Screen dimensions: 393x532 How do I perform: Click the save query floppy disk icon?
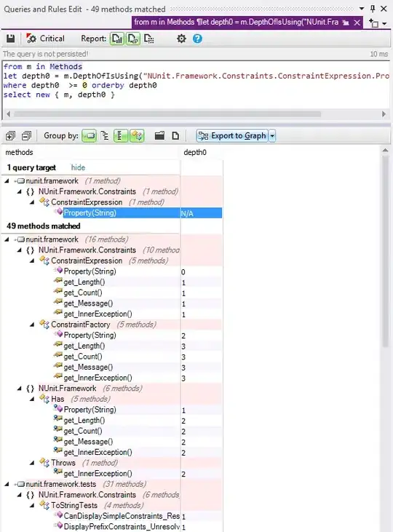(x=10, y=39)
